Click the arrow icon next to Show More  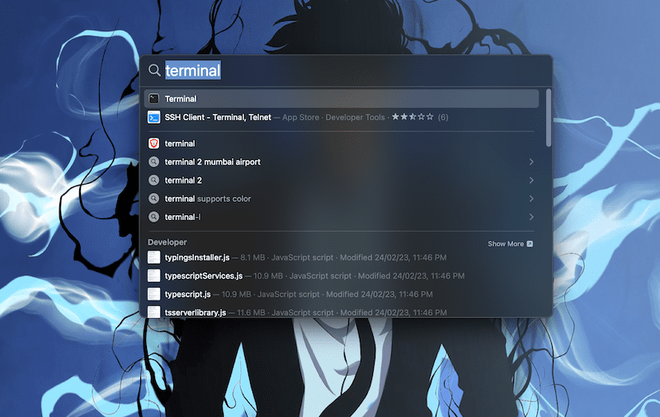pyautogui.click(x=530, y=244)
